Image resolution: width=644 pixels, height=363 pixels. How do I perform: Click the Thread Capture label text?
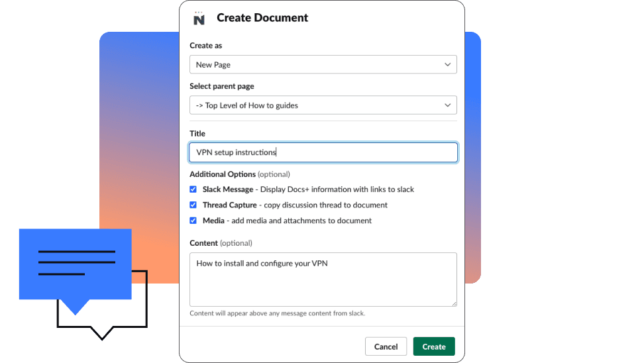(229, 205)
